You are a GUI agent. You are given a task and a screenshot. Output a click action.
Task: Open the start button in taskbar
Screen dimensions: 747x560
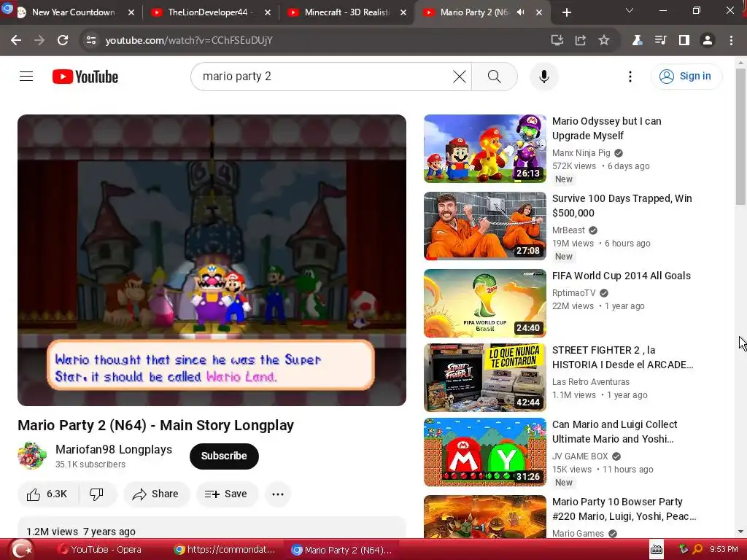click(x=21, y=550)
